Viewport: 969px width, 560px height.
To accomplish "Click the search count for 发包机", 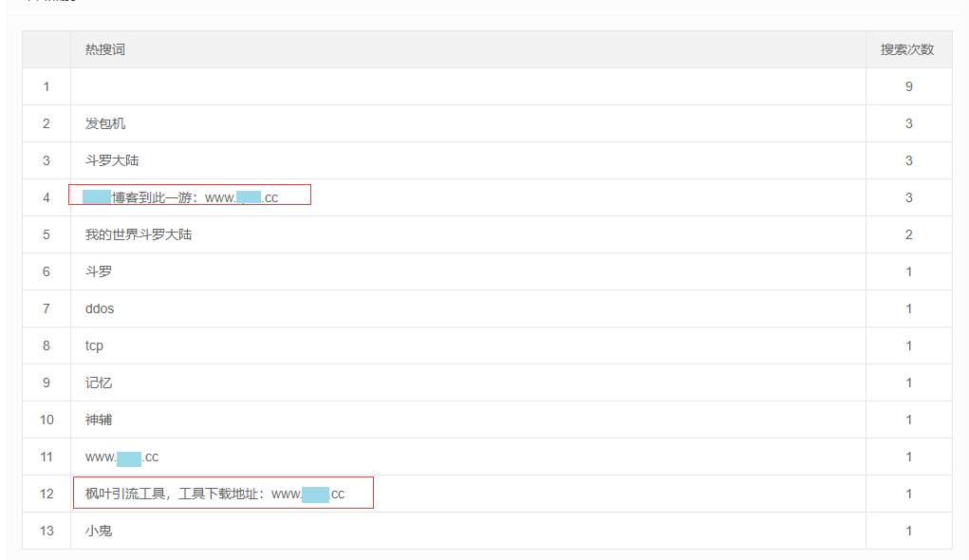I will click(x=908, y=123).
